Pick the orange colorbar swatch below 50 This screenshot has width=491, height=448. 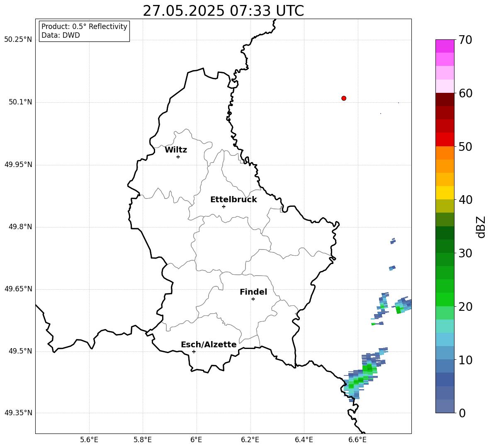pos(445,153)
